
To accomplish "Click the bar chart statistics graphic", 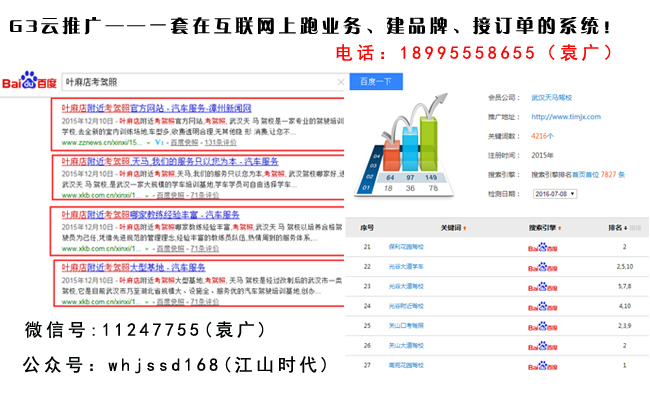I will click(x=405, y=145).
